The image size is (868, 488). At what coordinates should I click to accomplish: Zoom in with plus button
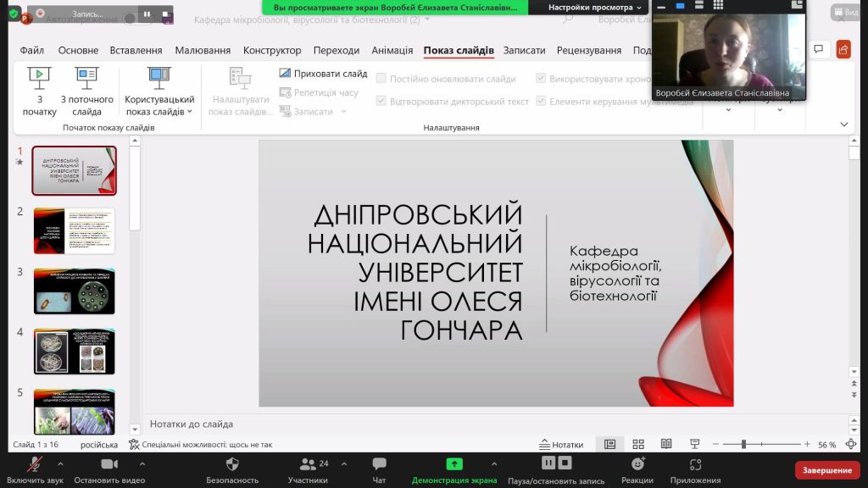point(807,444)
